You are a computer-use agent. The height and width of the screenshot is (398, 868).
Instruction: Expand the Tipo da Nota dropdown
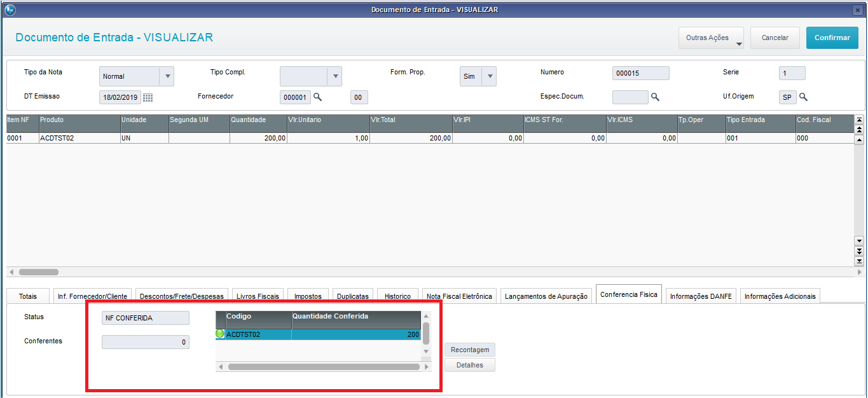[x=167, y=76]
